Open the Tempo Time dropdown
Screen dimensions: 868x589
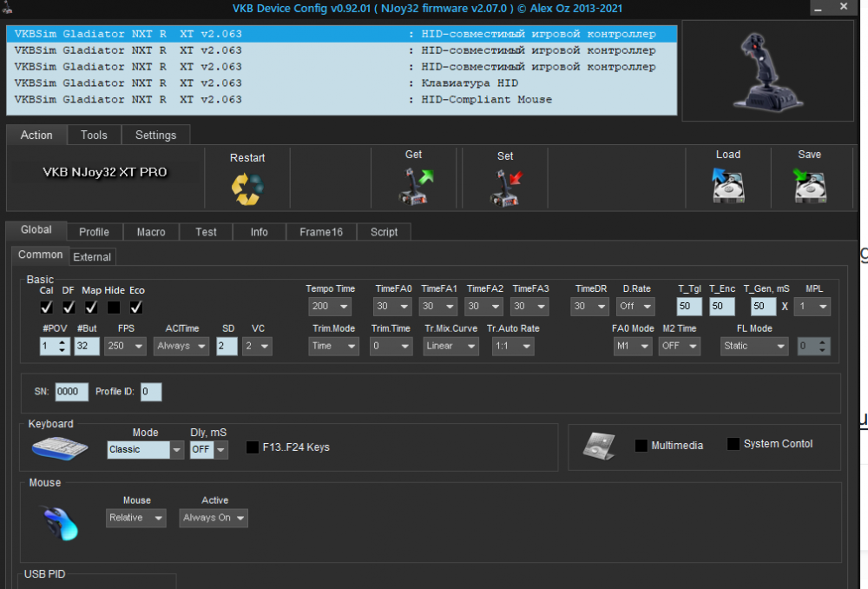coord(330,307)
